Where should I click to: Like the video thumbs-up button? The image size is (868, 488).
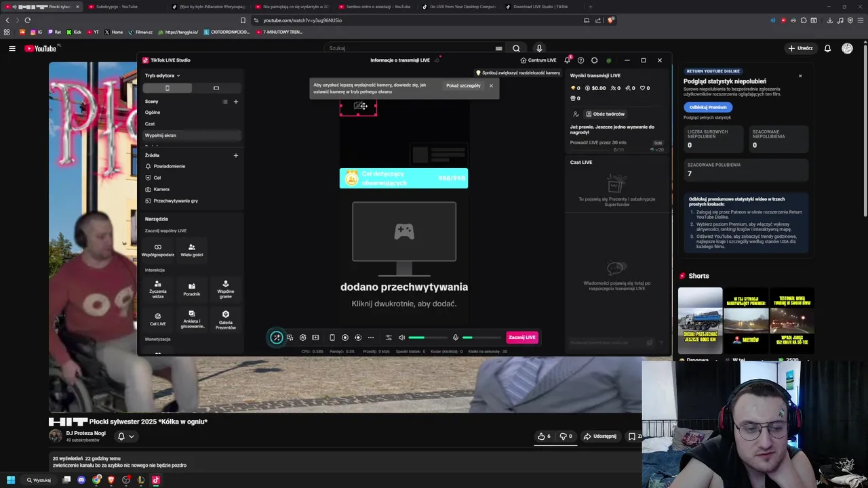coord(544,436)
